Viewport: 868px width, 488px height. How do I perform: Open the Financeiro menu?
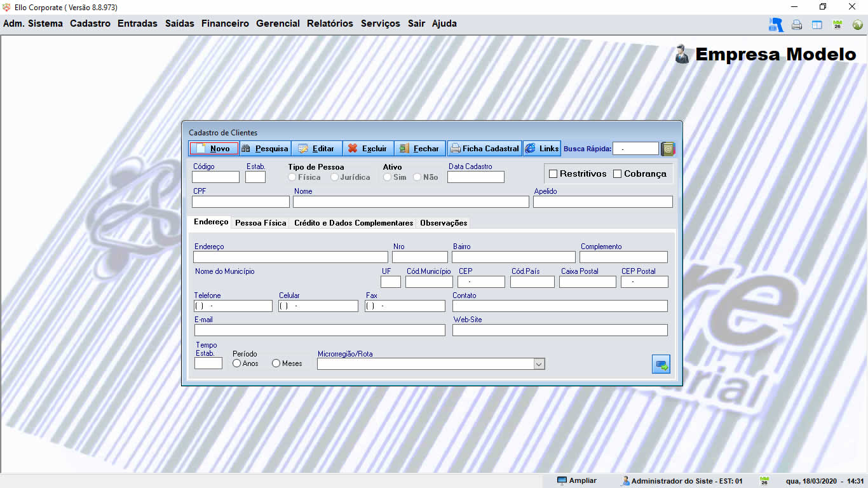(x=225, y=24)
